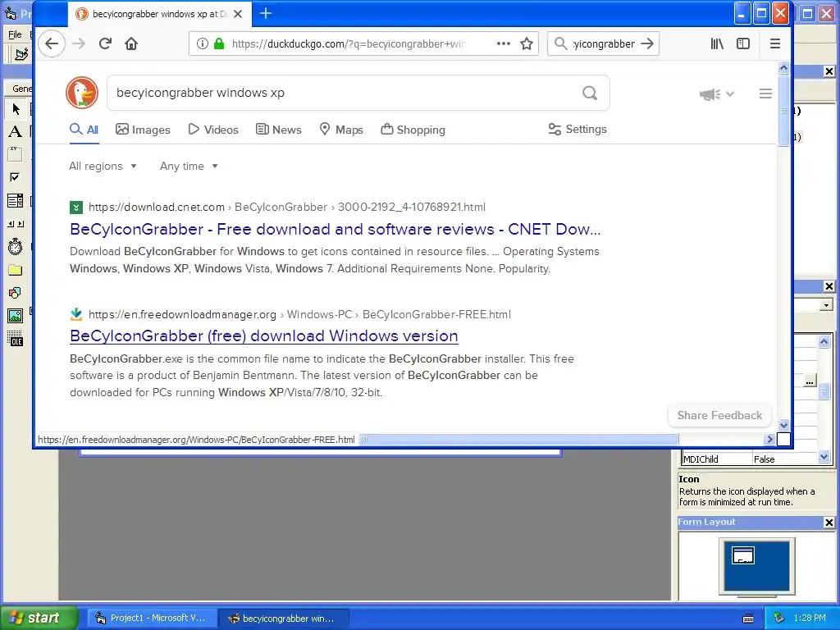Open the Firefox Library icon

click(x=717, y=44)
